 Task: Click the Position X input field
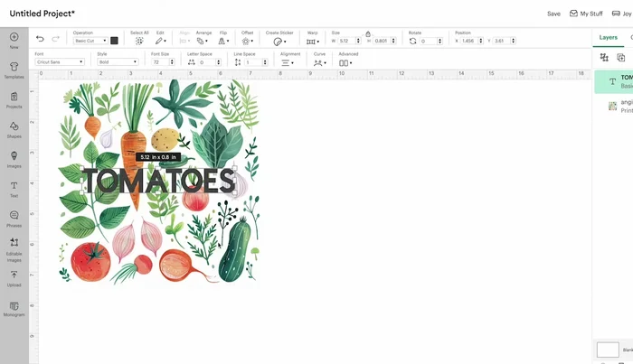click(x=469, y=41)
